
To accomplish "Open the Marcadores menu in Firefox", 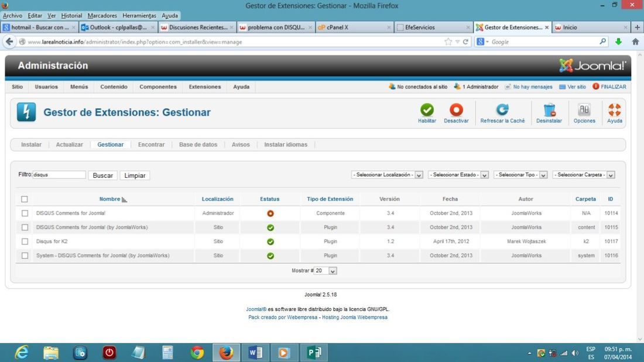I will click(102, 16).
